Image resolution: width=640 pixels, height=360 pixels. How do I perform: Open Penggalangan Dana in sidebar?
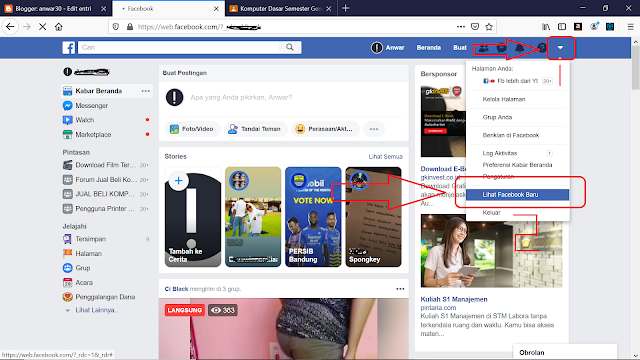pos(105,297)
